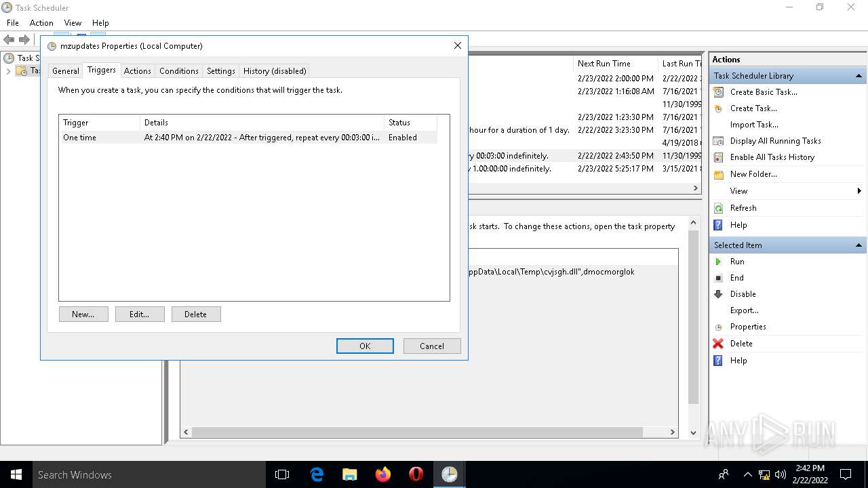Click the network tray icon
This screenshot has height=488, width=868.
pos(764,474)
